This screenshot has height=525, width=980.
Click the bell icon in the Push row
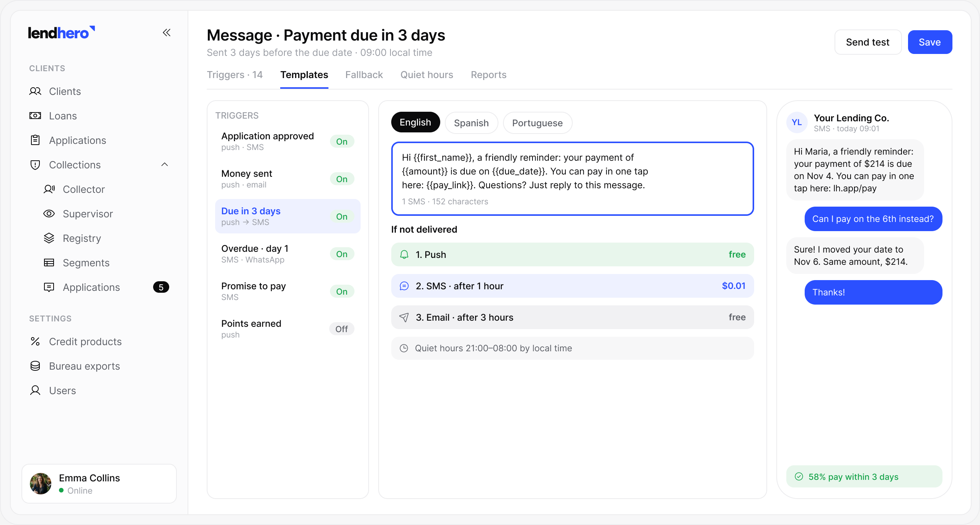pos(404,255)
